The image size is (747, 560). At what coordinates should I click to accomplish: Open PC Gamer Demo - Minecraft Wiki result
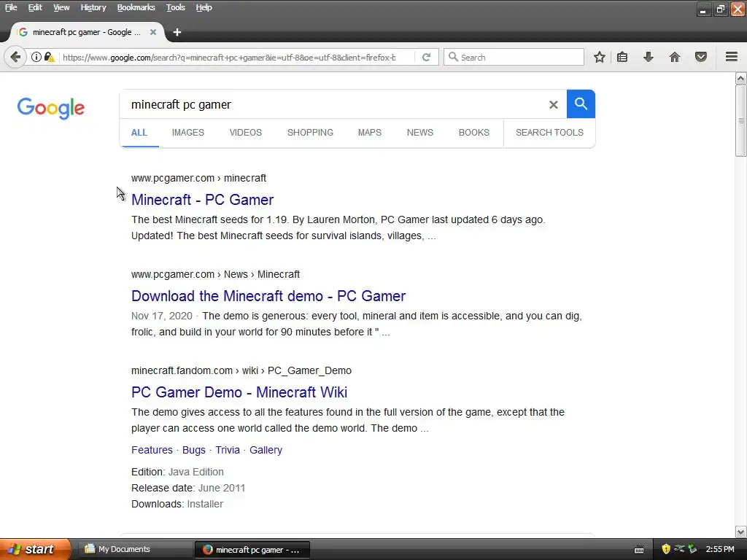point(239,392)
